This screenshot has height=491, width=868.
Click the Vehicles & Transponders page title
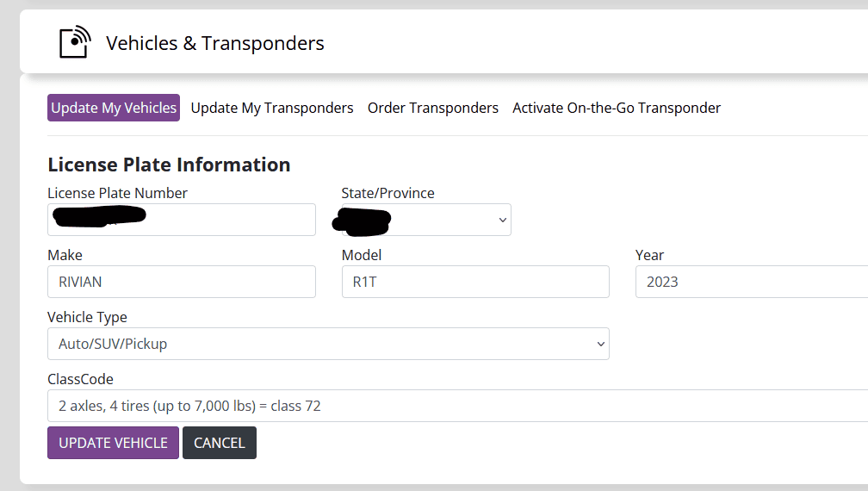[215, 43]
